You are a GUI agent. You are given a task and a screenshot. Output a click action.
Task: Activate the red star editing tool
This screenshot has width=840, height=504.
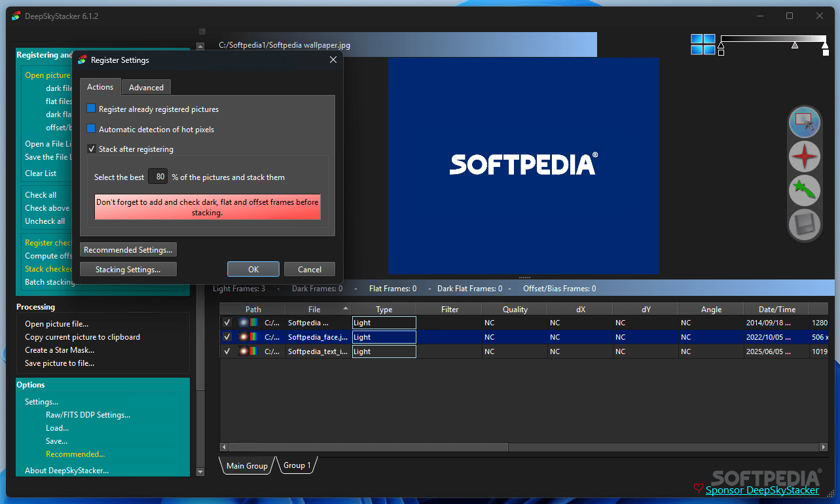coord(804,157)
